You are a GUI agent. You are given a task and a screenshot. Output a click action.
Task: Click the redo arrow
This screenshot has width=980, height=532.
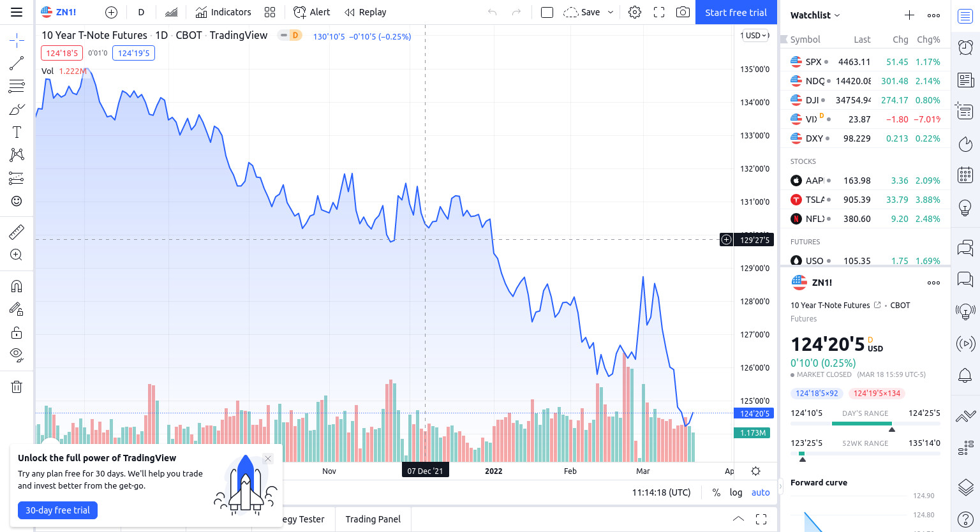516,12
